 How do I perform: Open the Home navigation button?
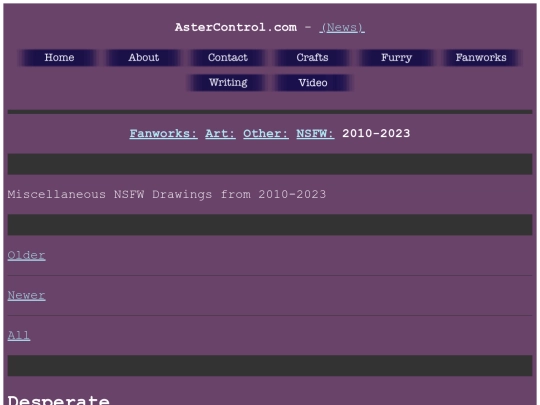click(59, 58)
